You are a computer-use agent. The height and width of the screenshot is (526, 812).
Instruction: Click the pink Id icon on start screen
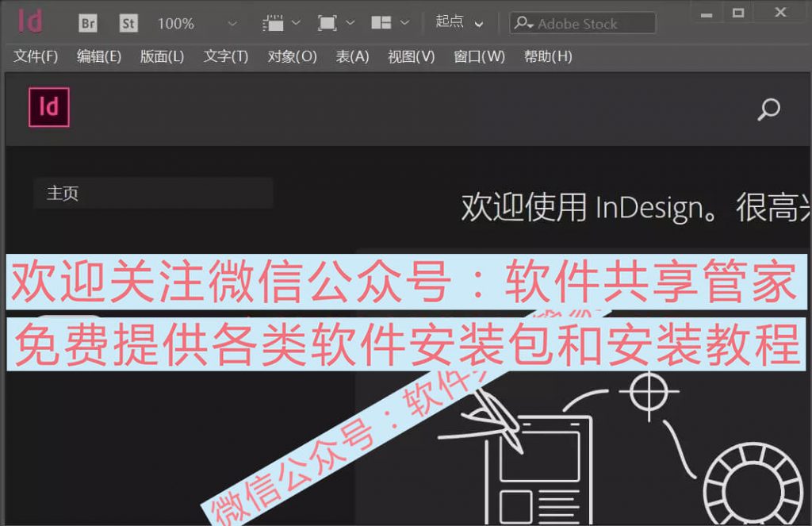[x=49, y=107]
